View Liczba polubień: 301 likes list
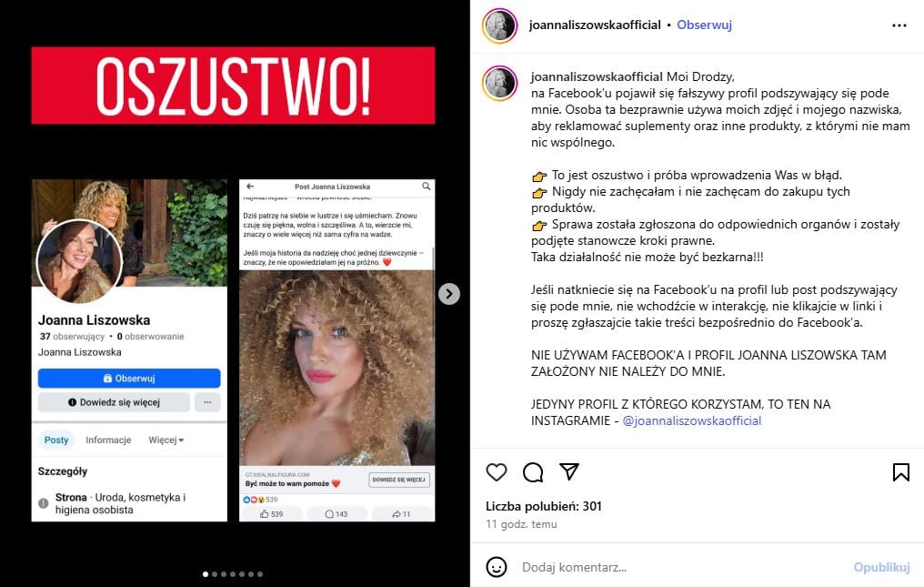The height and width of the screenshot is (587, 924). (543, 506)
